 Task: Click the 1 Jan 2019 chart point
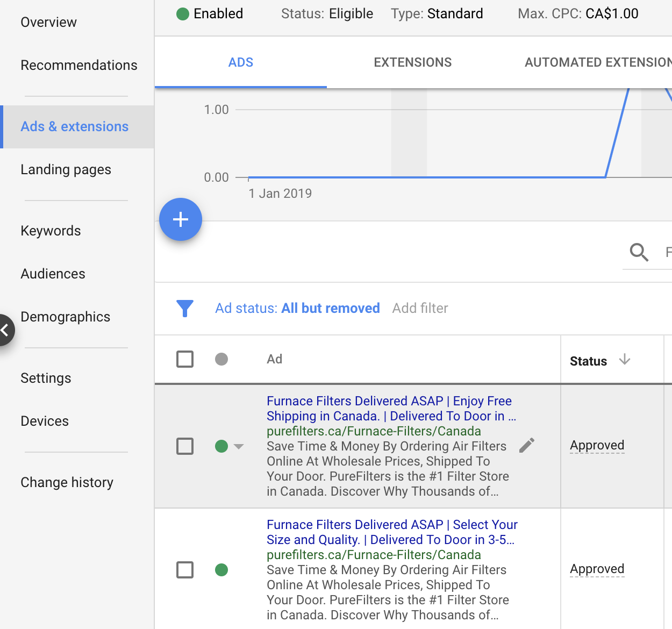pyautogui.click(x=249, y=177)
